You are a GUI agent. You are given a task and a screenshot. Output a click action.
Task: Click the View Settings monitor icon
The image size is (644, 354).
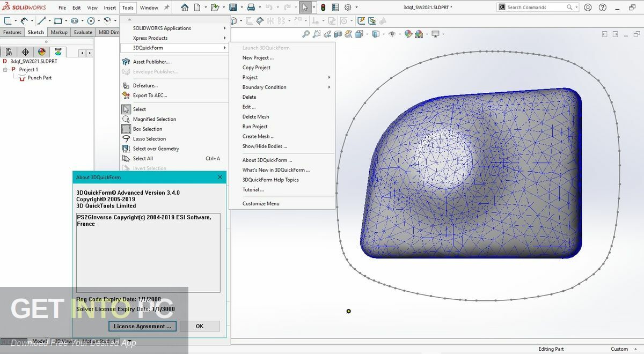tap(435, 34)
